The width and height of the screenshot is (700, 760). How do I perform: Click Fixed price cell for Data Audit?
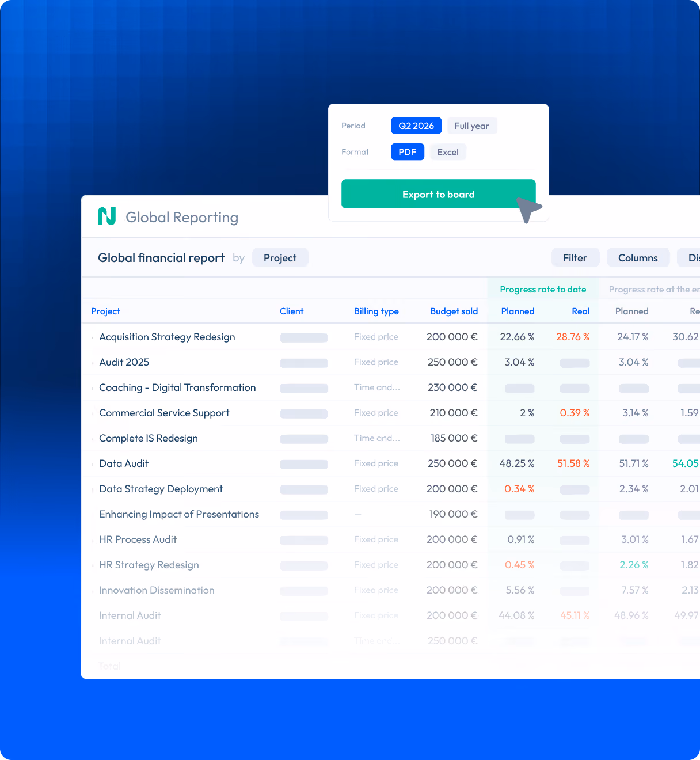[x=376, y=463]
